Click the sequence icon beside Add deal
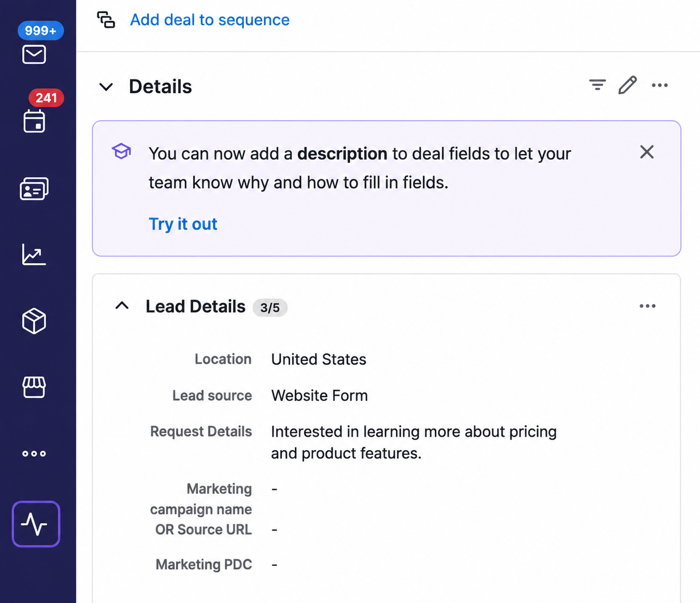The image size is (700, 603). tap(106, 20)
